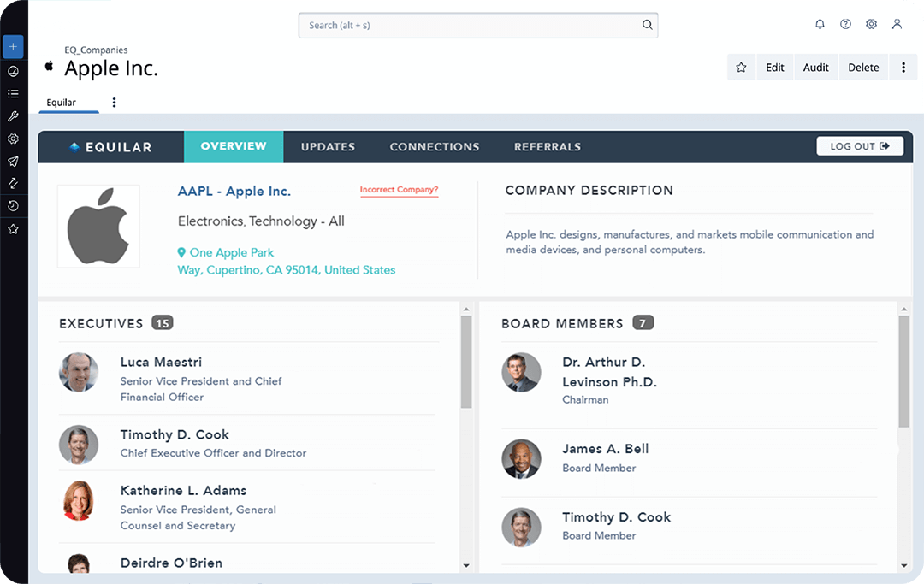Screen dimensions: 924x584
Task: Open notifications via the bell icon
Action: (820, 24)
